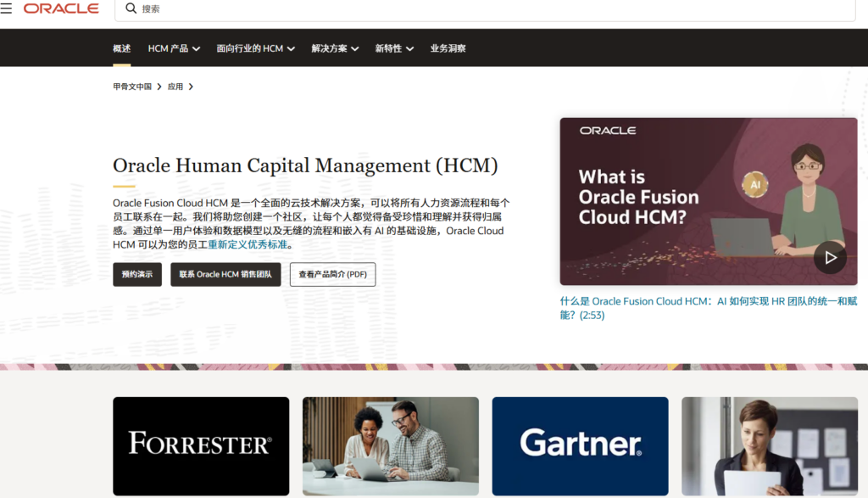Expand the 解决方案 chevron arrow
The width and height of the screenshot is (868, 498).
(355, 48)
